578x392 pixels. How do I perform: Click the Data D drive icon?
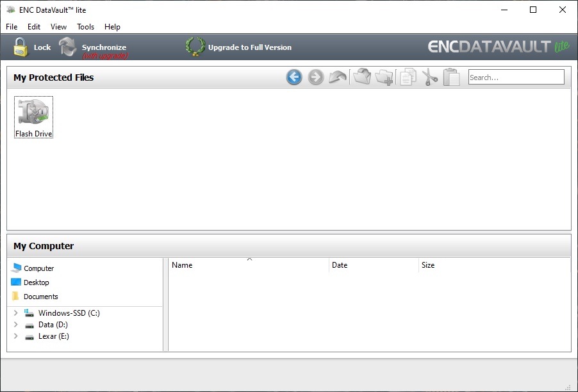[29, 325]
